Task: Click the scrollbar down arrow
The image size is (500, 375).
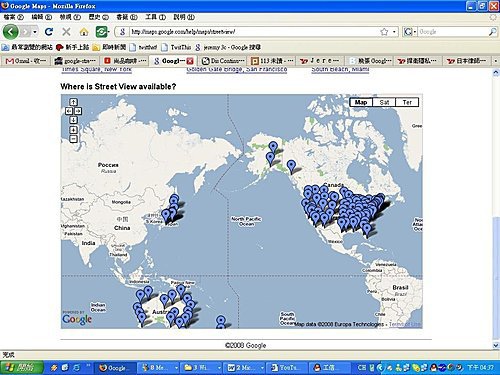Action: tap(496, 345)
